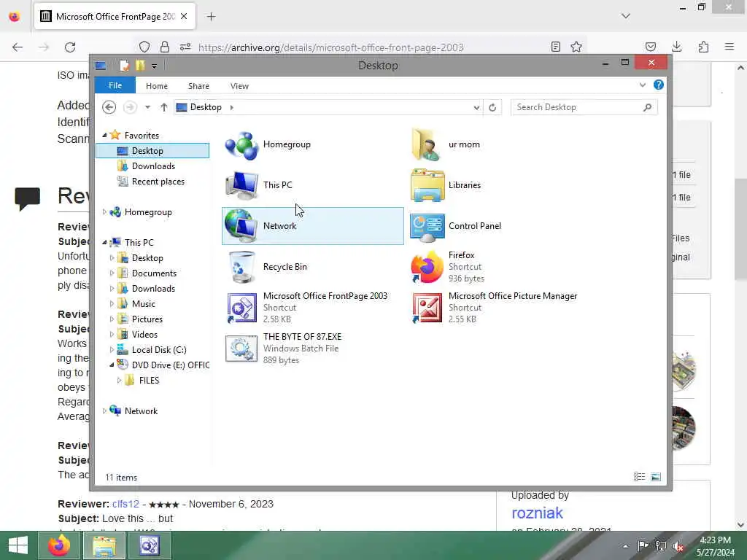This screenshot has width=747, height=560.
Task: Switch to details view in status bar
Action: point(639,477)
